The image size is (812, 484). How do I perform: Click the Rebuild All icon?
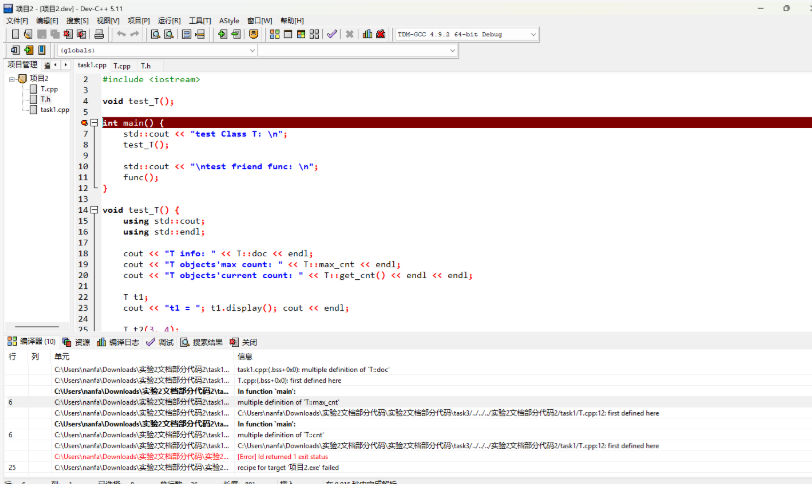point(314,34)
